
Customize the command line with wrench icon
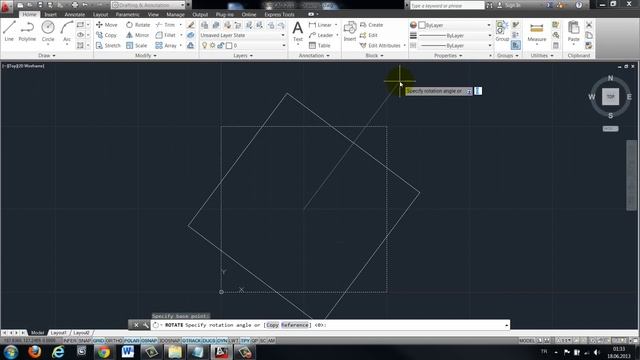(x=146, y=325)
